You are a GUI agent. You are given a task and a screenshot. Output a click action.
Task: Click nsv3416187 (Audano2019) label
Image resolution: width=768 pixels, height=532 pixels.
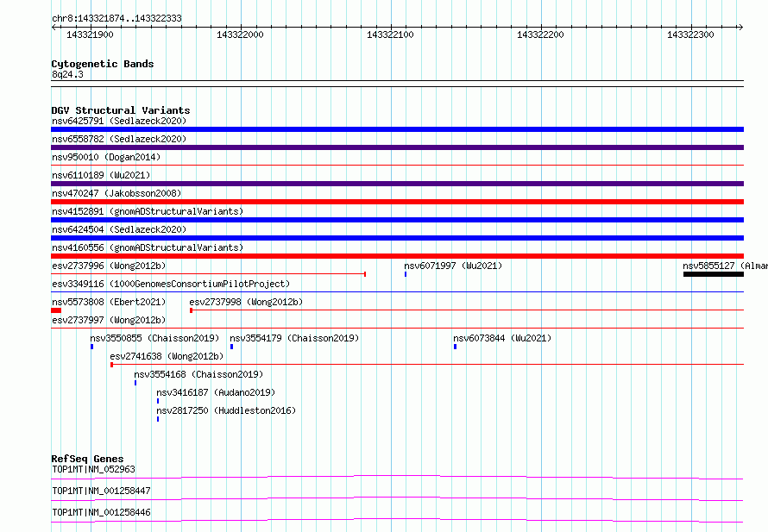(x=216, y=392)
